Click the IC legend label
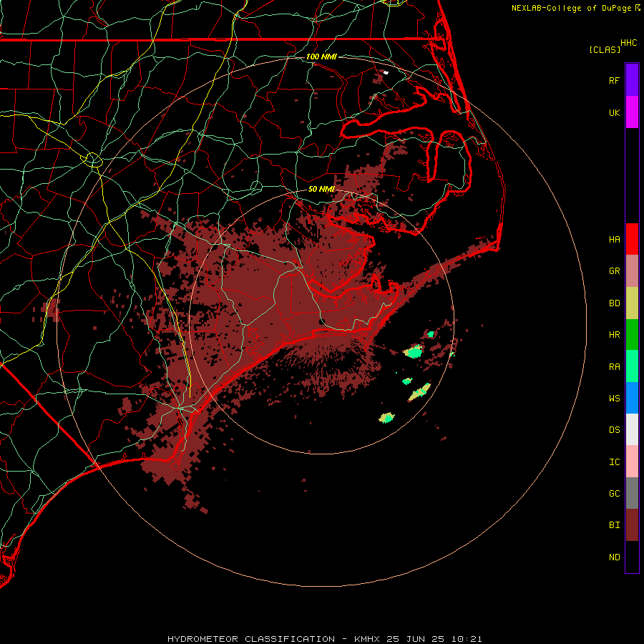The width and height of the screenshot is (644, 644). tap(615, 462)
